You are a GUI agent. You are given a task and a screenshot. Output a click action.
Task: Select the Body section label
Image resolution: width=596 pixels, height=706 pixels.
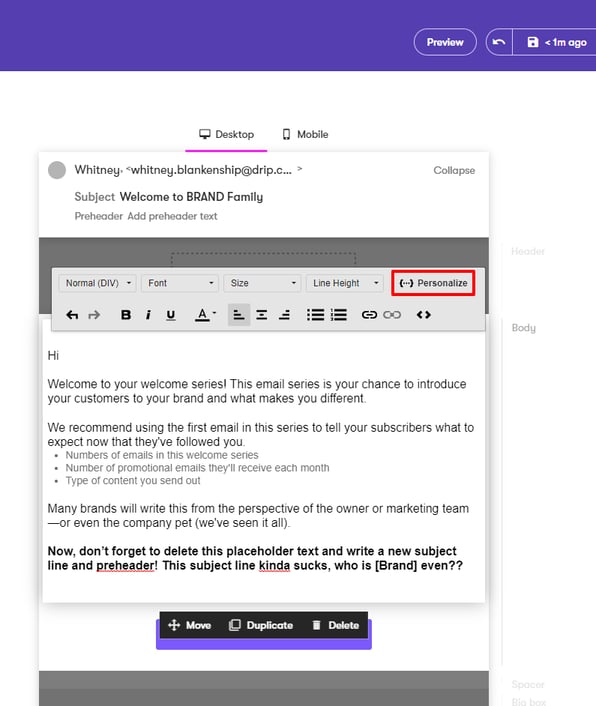pos(524,328)
